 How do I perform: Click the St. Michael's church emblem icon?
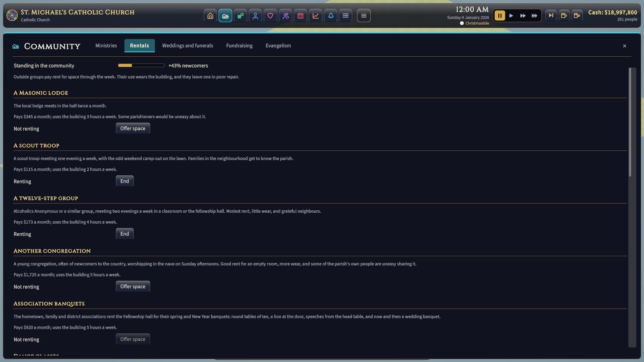[12, 16]
